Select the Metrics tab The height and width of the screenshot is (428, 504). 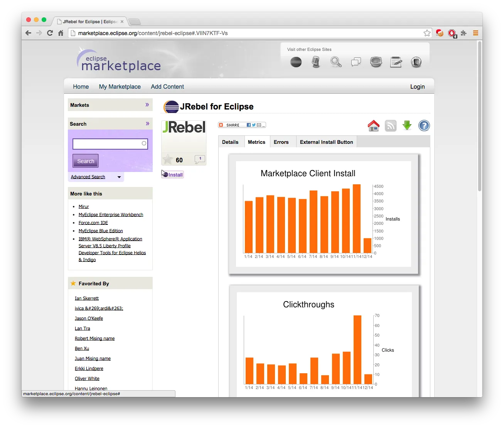[x=256, y=142]
